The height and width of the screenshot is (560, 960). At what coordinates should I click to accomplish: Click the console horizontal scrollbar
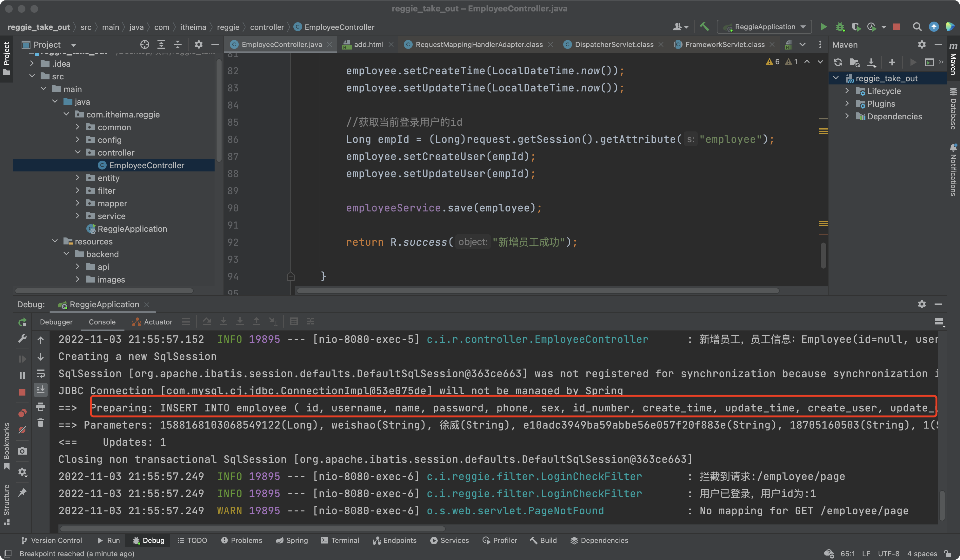coord(252,529)
